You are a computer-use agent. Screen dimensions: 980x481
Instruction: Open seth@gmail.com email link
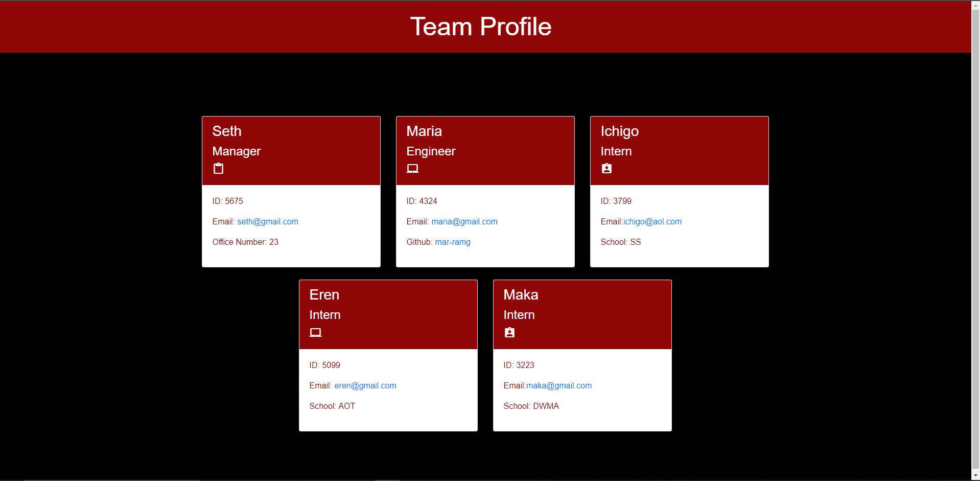(267, 221)
